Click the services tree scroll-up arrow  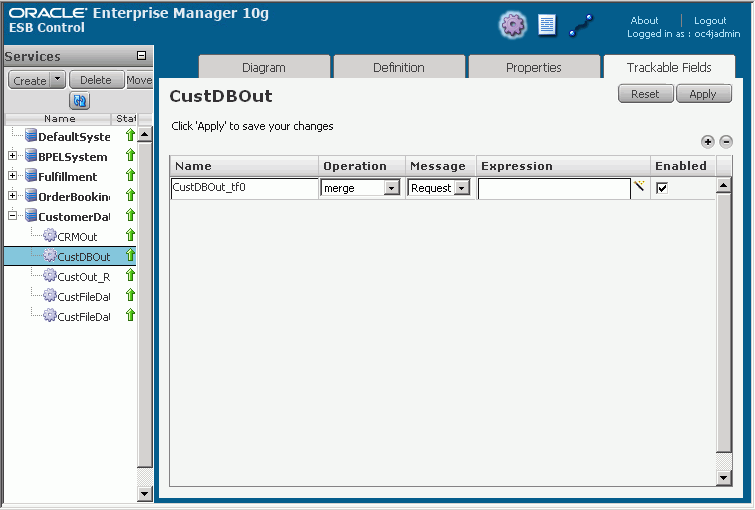pos(145,135)
